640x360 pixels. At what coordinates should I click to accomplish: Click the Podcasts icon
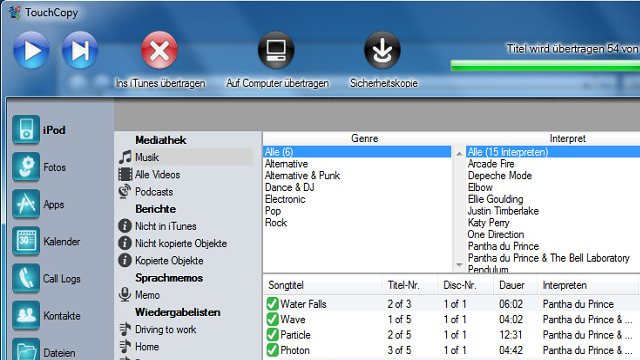125,191
